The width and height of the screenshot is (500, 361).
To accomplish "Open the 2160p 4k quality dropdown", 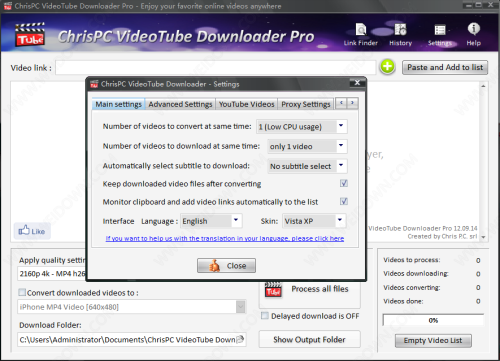I will click(52, 274).
